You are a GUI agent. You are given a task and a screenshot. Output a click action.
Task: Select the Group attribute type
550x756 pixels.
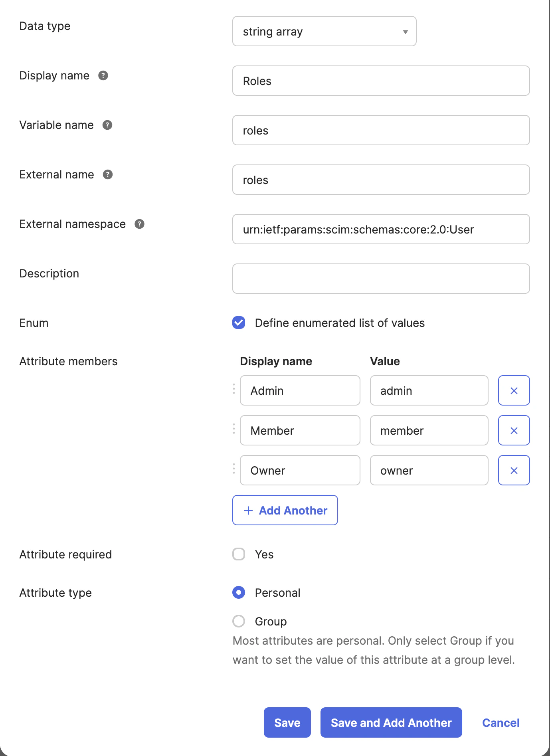(239, 621)
